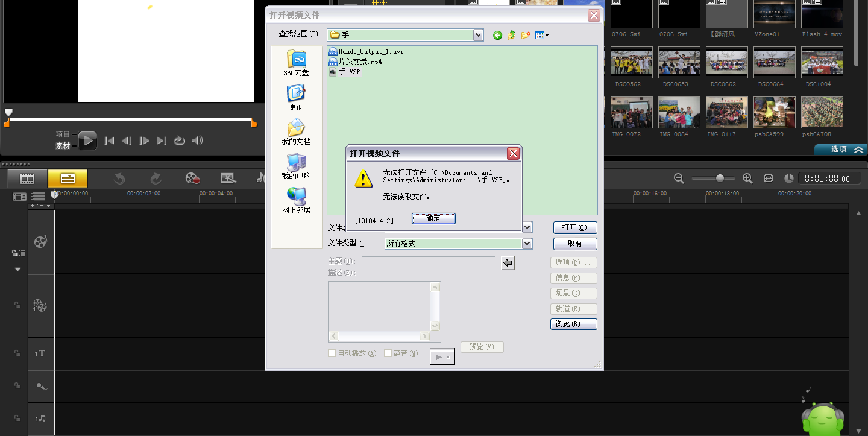The width and height of the screenshot is (868, 436).
Task: Enable the 静音 checkbox
Action: (x=388, y=353)
